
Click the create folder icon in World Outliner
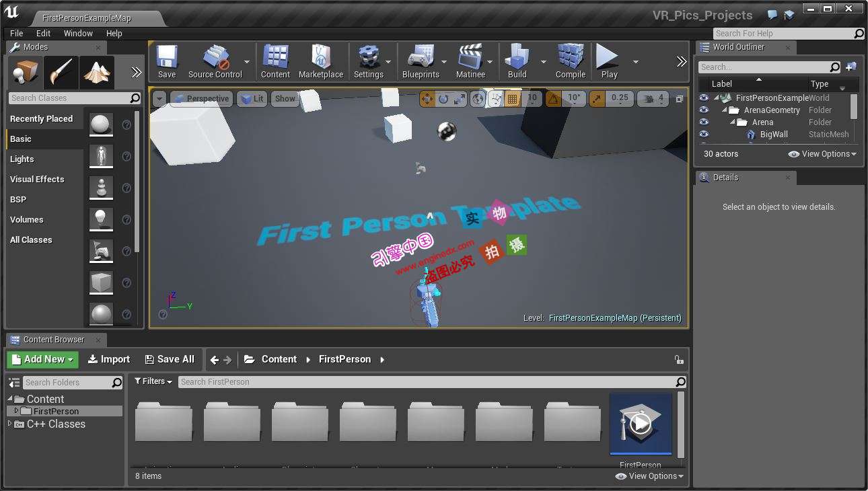[x=851, y=67]
